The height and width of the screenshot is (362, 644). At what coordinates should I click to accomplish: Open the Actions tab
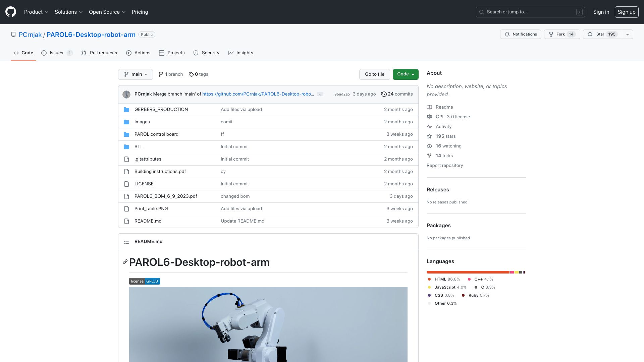point(138,53)
